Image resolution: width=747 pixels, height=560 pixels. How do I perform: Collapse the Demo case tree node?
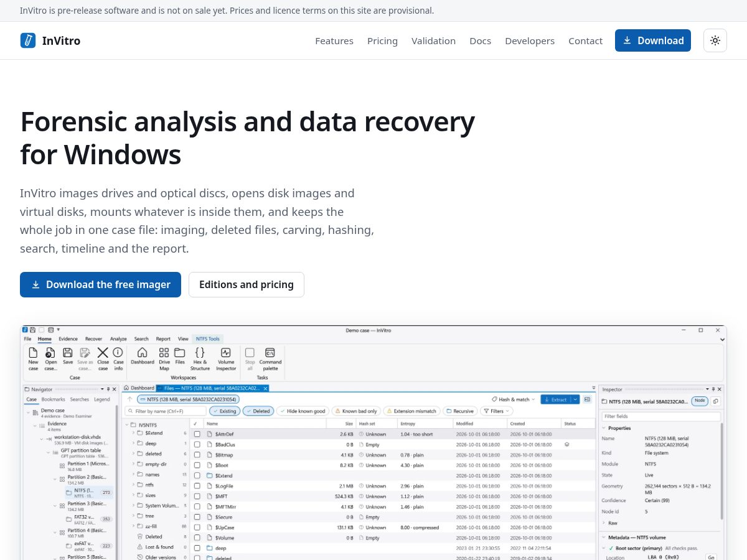tap(27, 411)
